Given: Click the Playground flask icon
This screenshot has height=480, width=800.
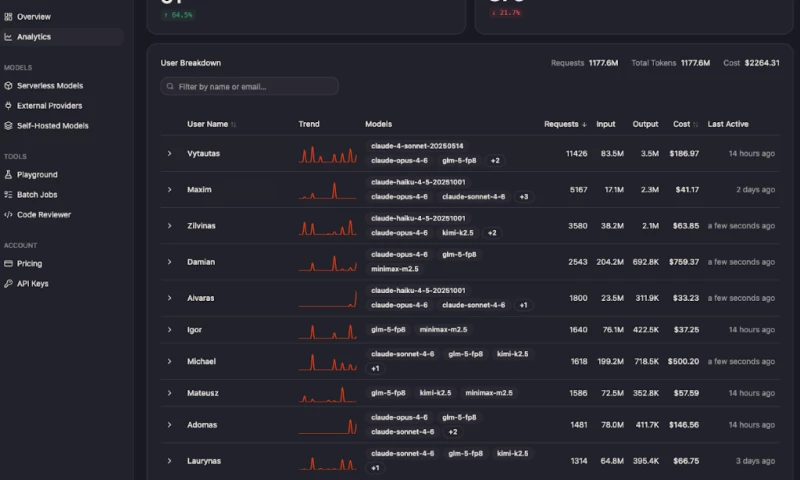Looking at the screenshot, I should (x=8, y=174).
